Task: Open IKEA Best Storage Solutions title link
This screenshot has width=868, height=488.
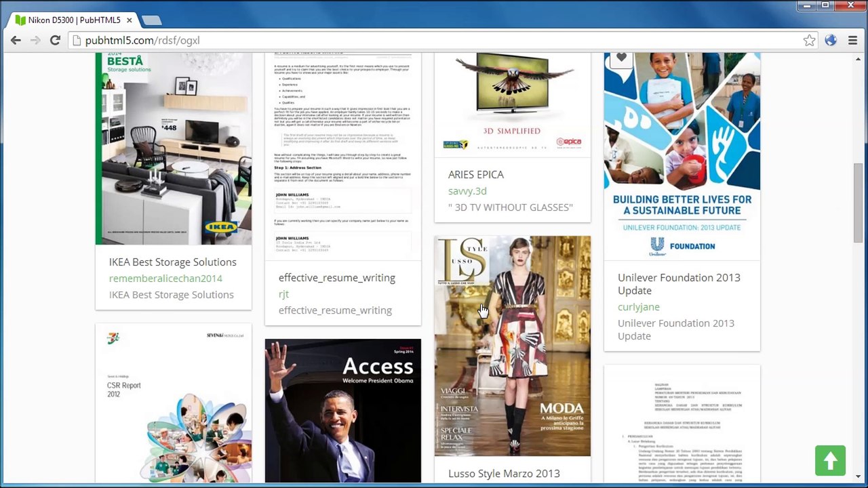Action: click(173, 262)
